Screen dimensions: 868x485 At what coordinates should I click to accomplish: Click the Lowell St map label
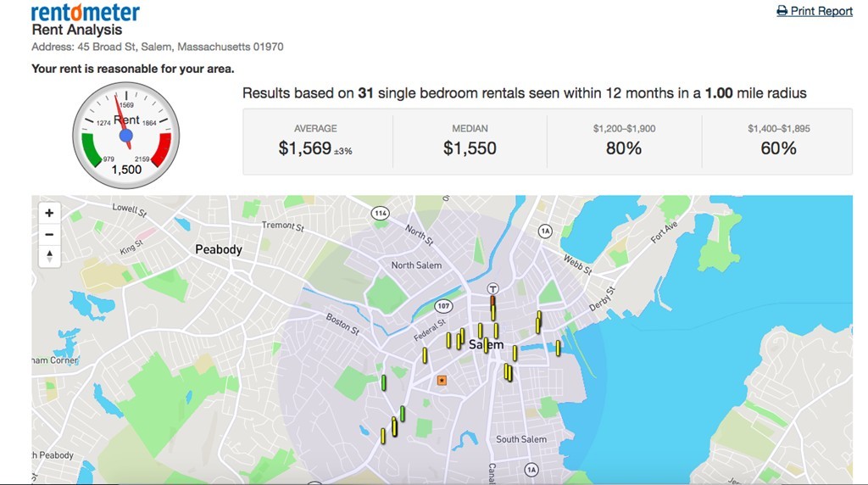tap(130, 209)
